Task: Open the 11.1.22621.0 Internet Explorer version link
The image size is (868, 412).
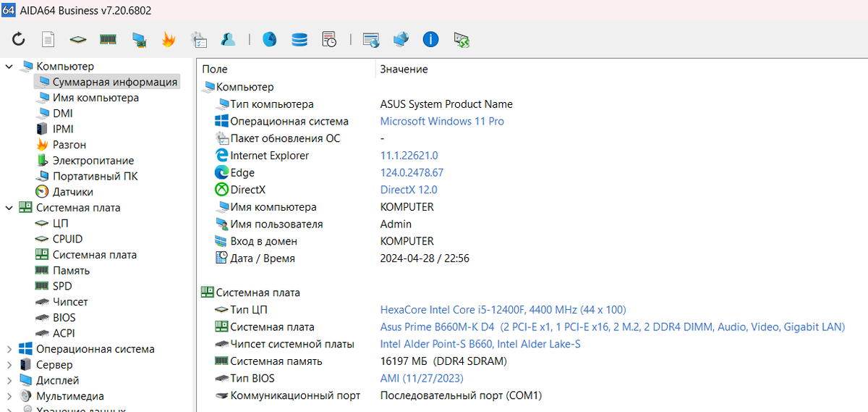Action: pos(409,156)
